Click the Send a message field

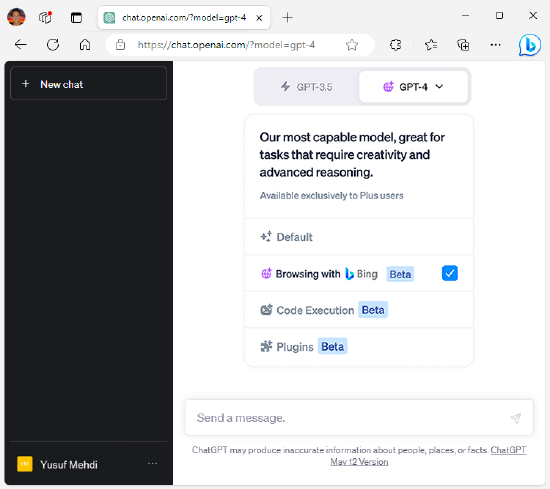[x=351, y=418]
